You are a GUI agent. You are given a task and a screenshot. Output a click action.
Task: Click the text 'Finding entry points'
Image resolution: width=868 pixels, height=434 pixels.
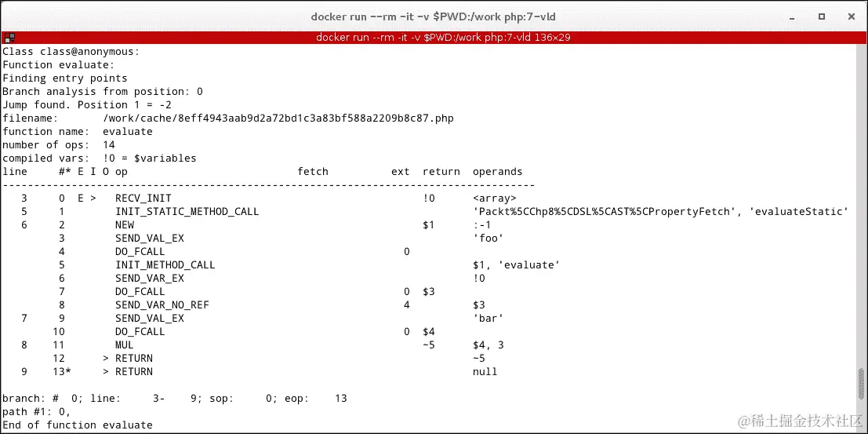65,78
